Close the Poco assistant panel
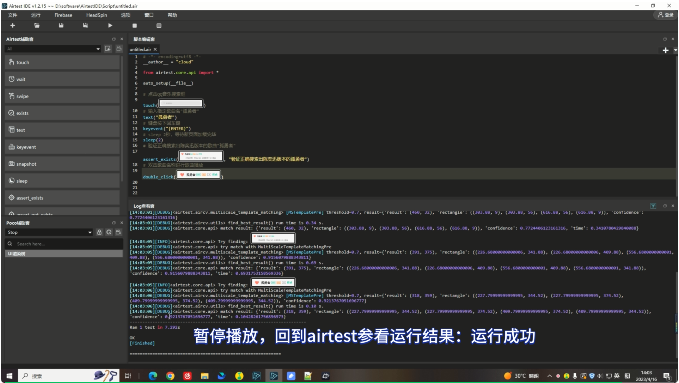679x383 pixels. pos(121,223)
